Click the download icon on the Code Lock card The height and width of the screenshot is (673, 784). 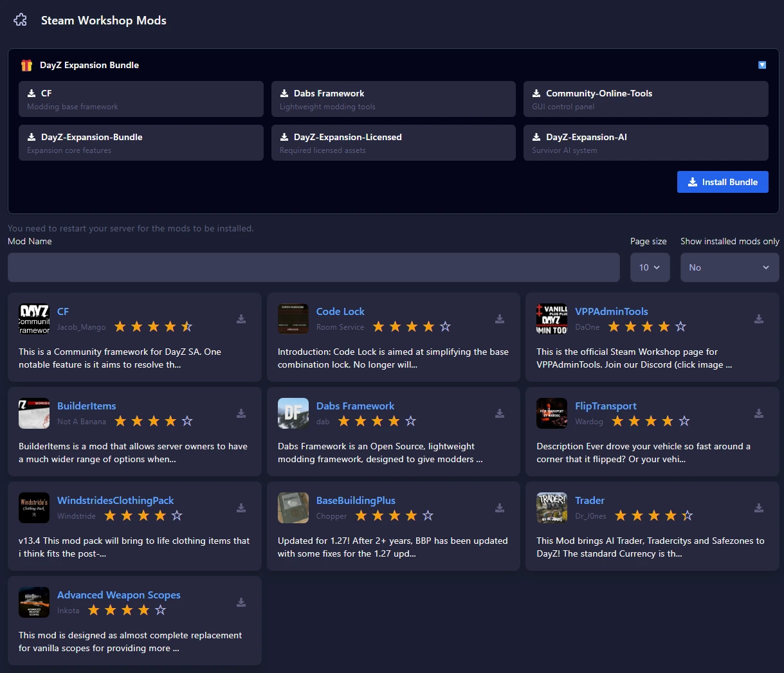(x=500, y=319)
